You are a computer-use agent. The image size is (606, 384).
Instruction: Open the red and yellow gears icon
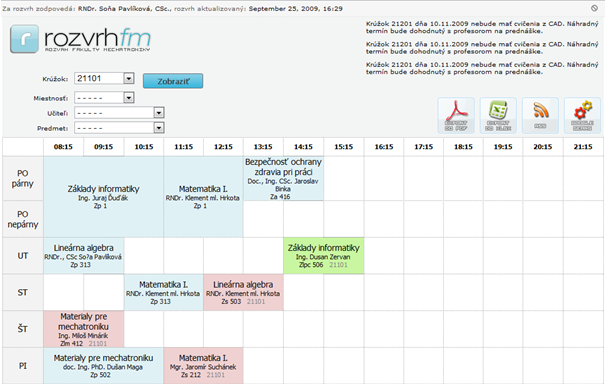point(582,116)
